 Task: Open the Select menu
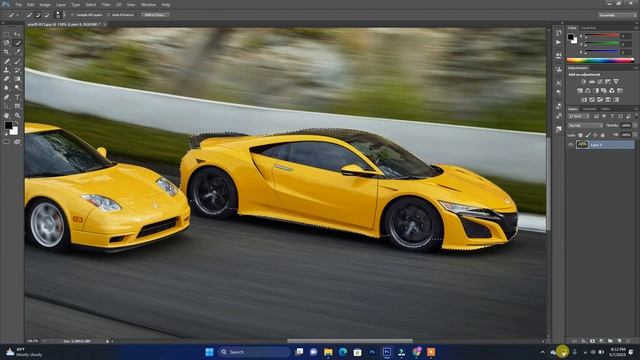click(91, 4)
